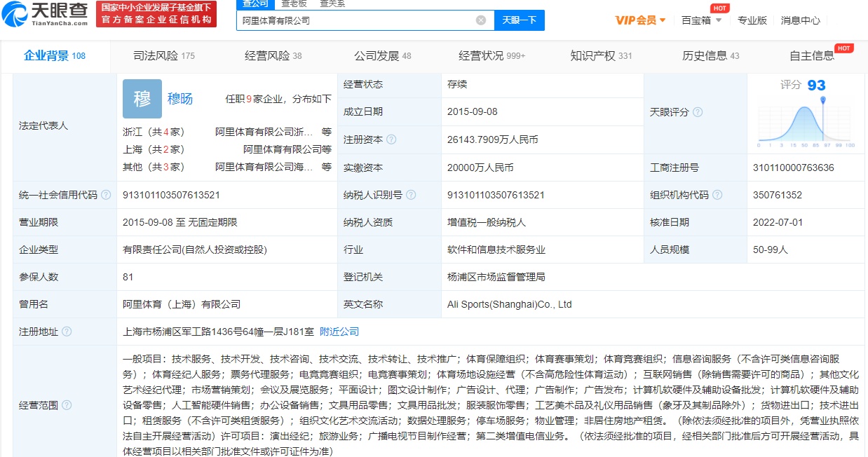Click the 纳税人识别号 value 913101103507613521

click(x=496, y=195)
